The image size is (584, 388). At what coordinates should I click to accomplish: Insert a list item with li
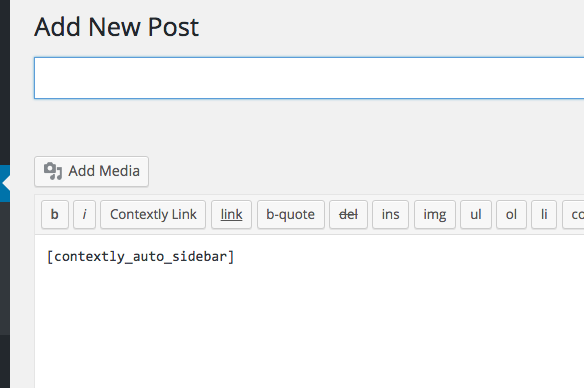pos(544,214)
